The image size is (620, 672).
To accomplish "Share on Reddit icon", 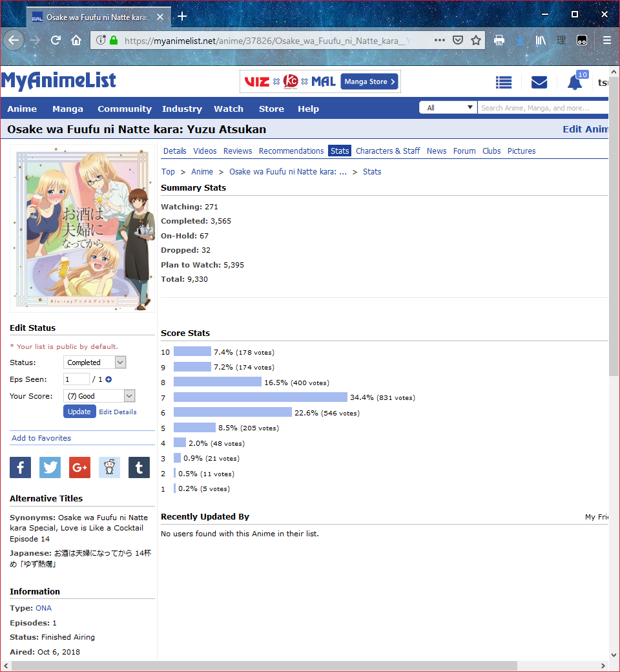I will click(109, 467).
